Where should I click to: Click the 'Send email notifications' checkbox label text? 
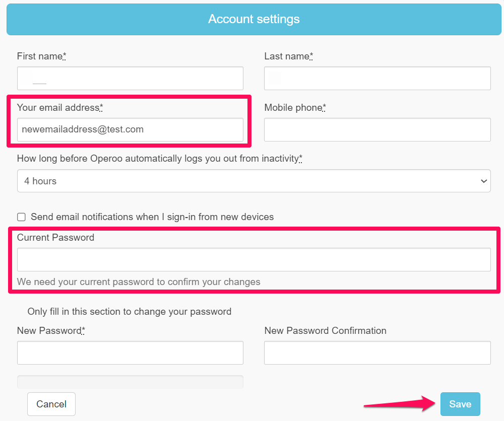point(152,217)
